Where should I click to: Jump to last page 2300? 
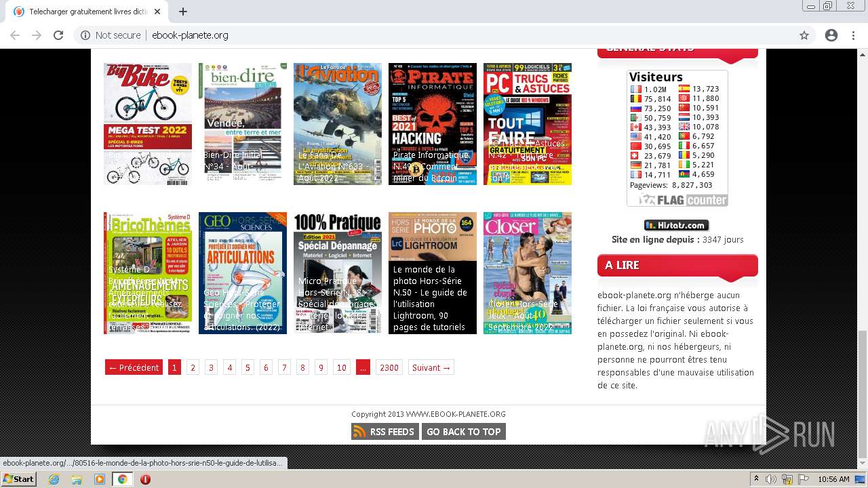[389, 367]
